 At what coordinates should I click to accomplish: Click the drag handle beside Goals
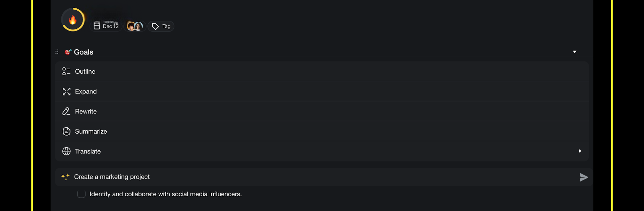click(57, 52)
